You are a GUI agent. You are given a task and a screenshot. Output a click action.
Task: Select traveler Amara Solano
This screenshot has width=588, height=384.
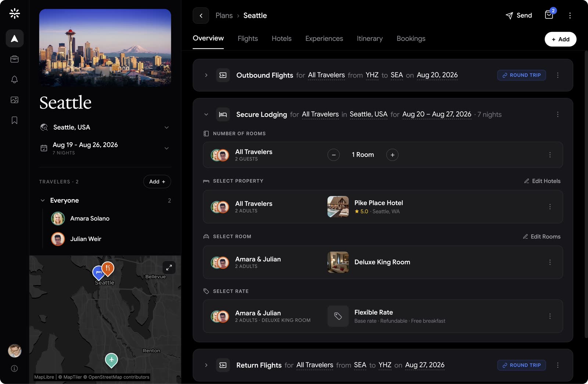[80, 218]
